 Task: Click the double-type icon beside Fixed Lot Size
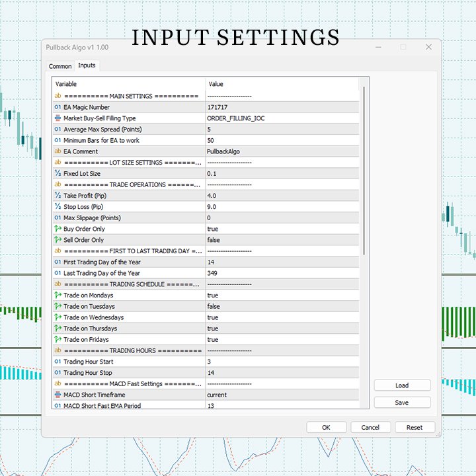(58, 173)
